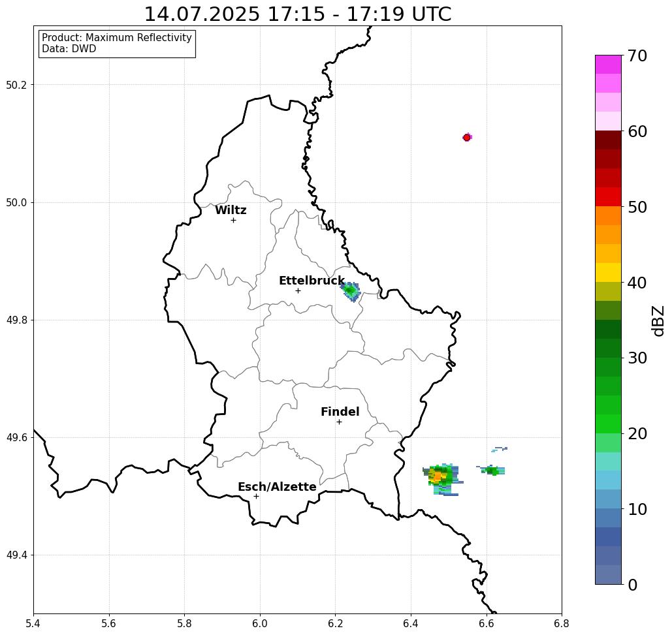The height and width of the screenshot is (635, 672).
Task: Click the longitude axis label 6.4
Action: pos(411,623)
